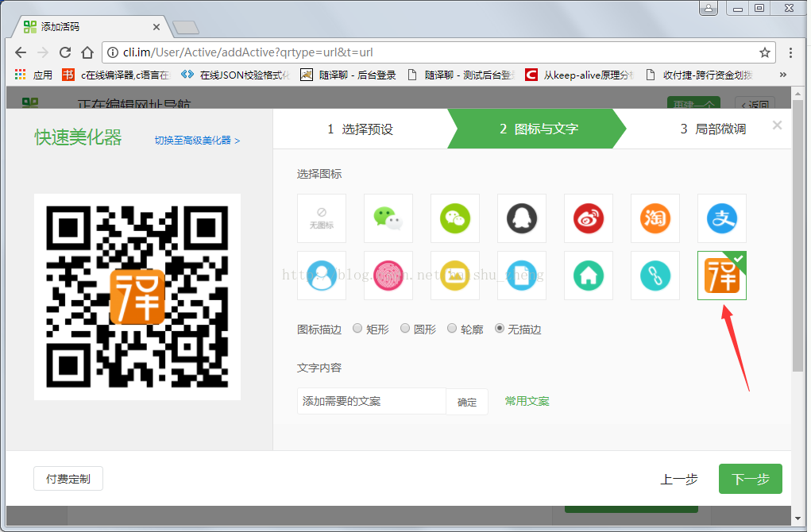The width and height of the screenshot is (811, 532).
Task: Go to step 3 局部微调
Action: pos(713,129)
